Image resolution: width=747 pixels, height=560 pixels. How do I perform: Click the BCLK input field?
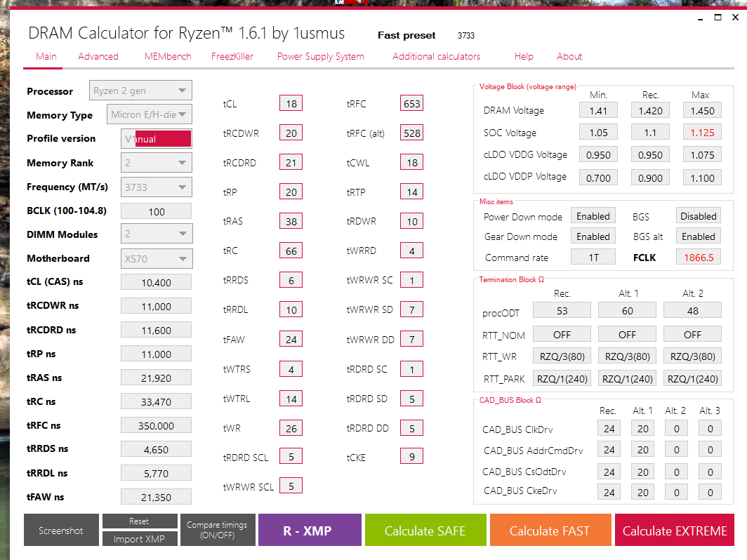[x=157, y=211]
